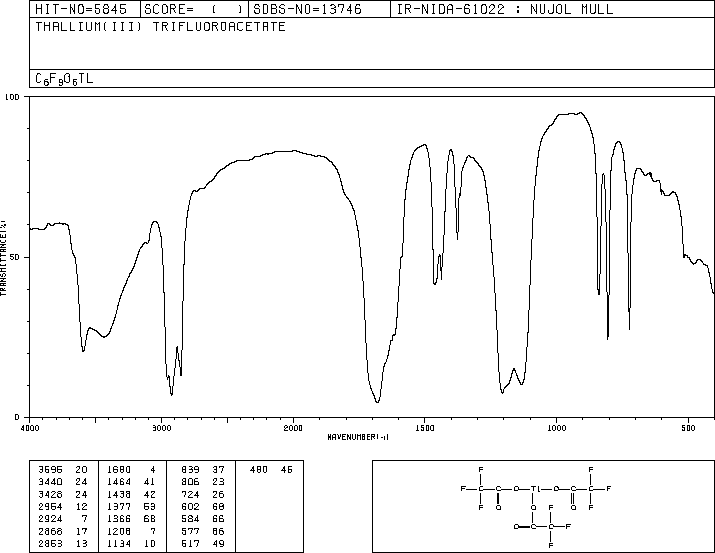
Task: Click the 3696 peak table entry
Action: [50, 470]
